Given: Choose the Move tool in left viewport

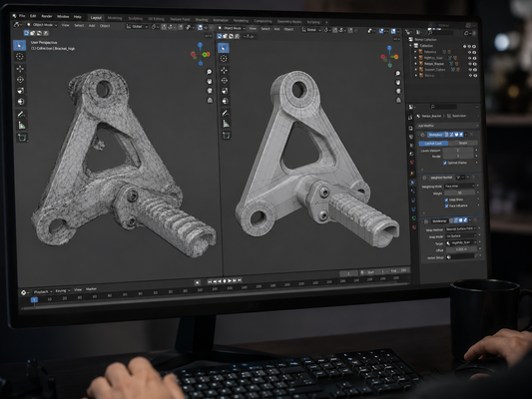Looking at the screenshot, I should 20,69.
